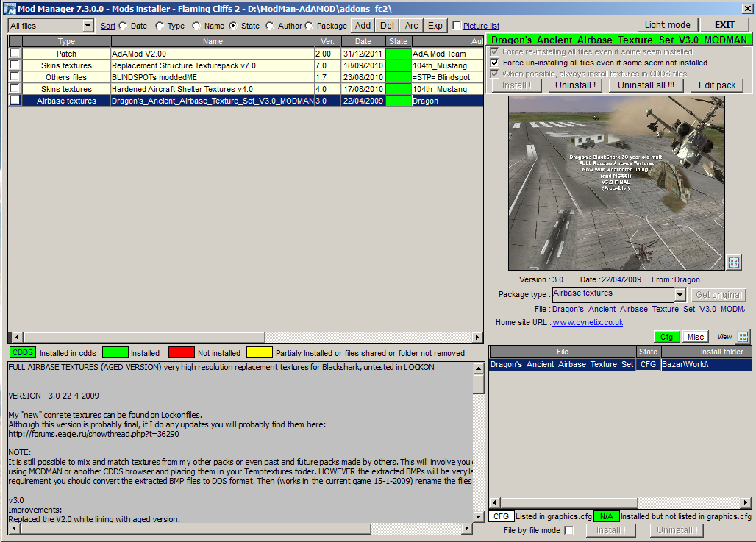The height and width of the screenshot is (542, 756).
Task: Select the Package sort radio button
Action: [x=309, y=26]
